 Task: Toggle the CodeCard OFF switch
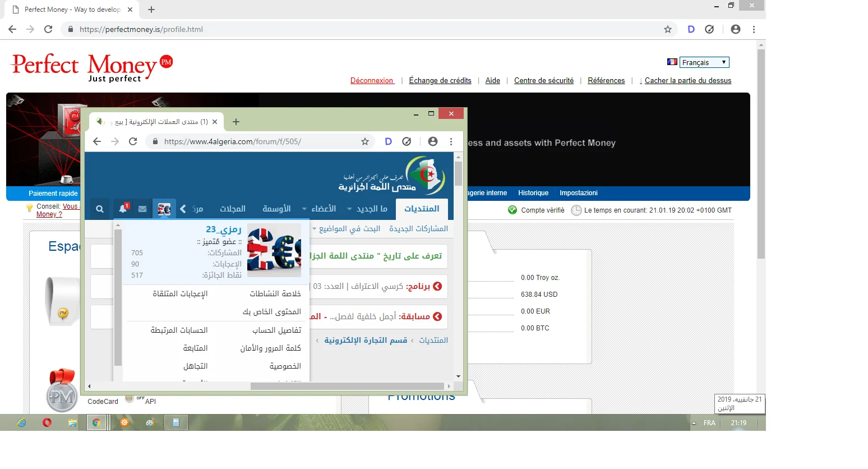(130, 399)
